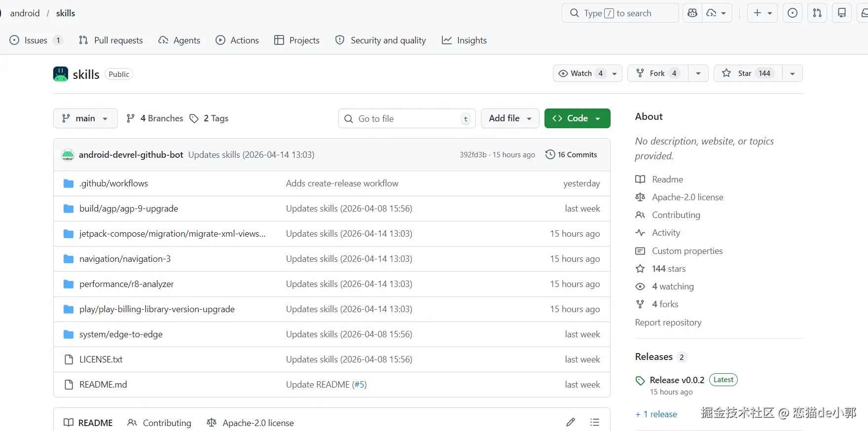Fork the skills repository
868x431 pixels.
pyautogui.click(x=658, y=73)
